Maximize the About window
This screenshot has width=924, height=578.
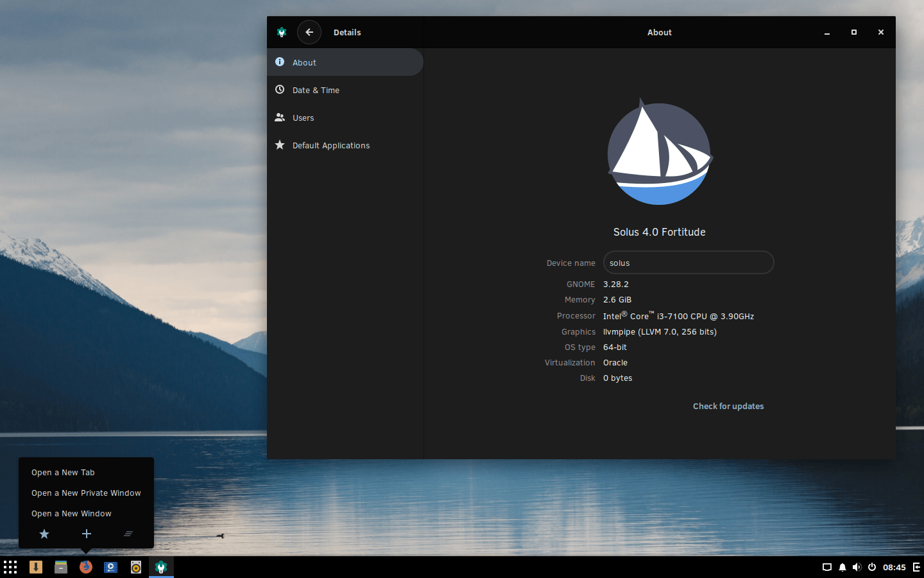[854, 32]
